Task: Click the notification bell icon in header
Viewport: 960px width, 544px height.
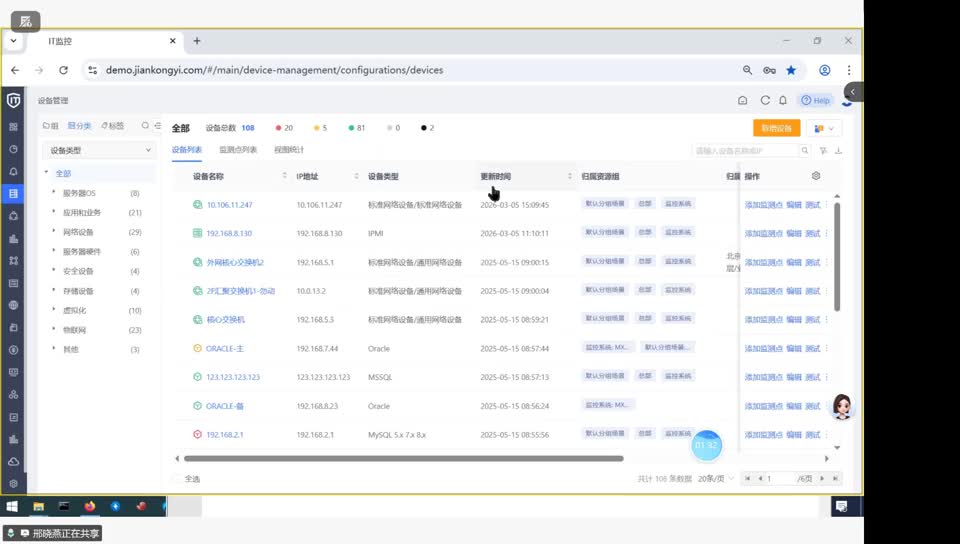Action: (x=783, y=100)
